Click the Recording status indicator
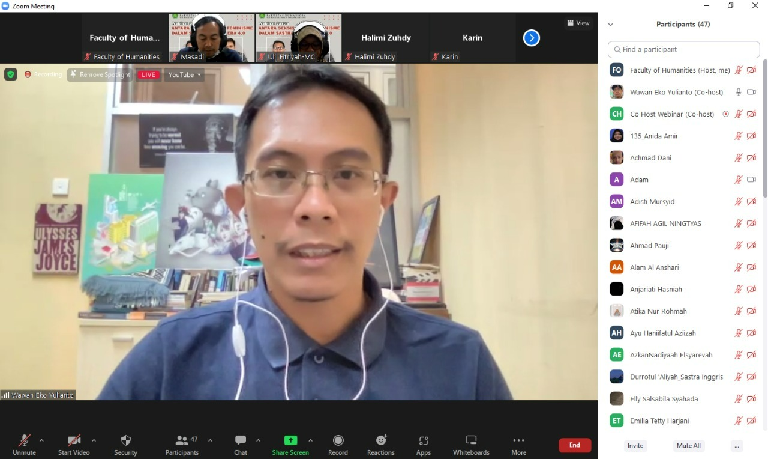The image size is (768, 459). (x=44, y=74)
